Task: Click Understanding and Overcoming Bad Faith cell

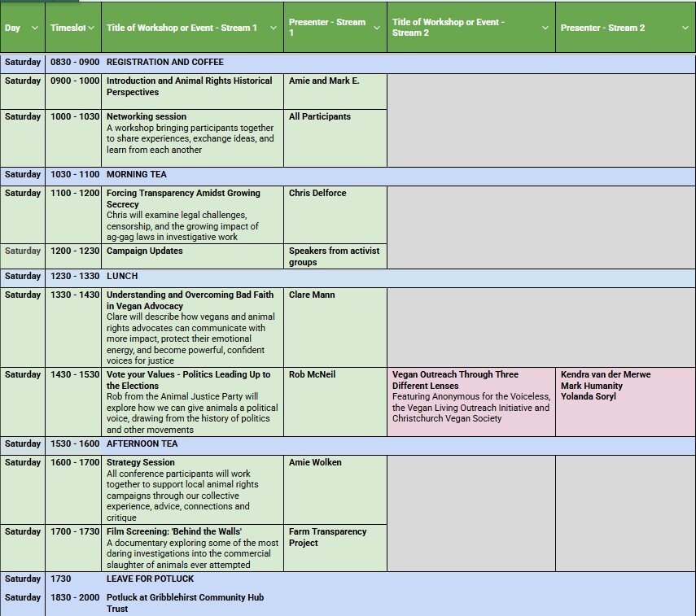Action: tap(192, 327)
